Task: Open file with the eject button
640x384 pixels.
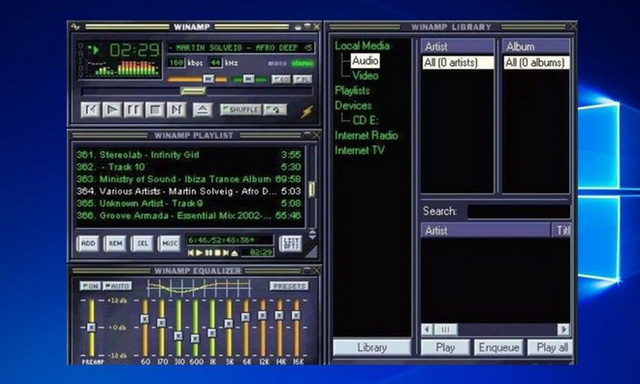Action: coord(202,110)
